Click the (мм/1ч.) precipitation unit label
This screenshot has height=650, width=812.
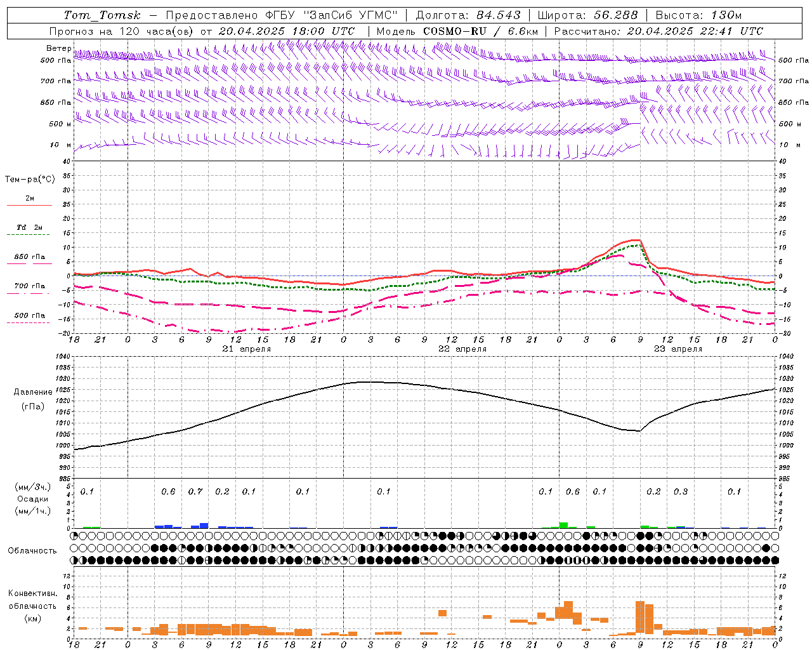(32, 511)
